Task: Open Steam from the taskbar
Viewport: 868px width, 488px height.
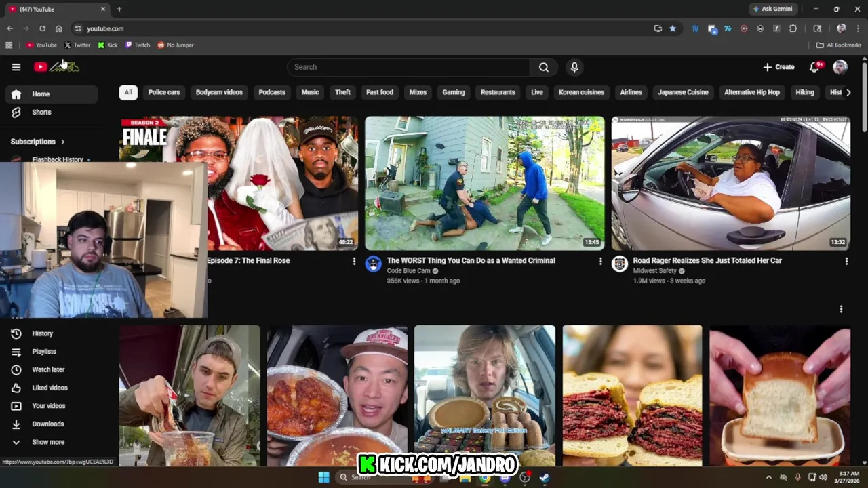Action: click(x=544, y=477)
